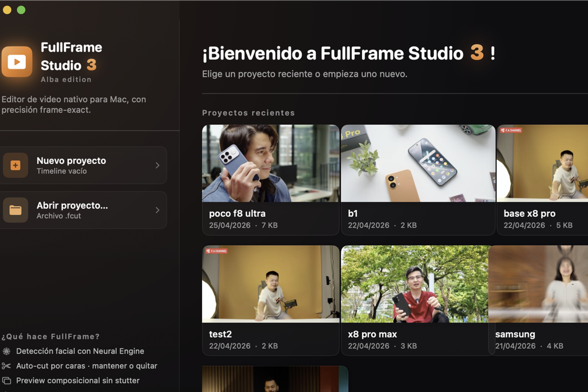
Task: Select the orange plus icon beside Nuevo proyecto
Action: coord(16,165)
